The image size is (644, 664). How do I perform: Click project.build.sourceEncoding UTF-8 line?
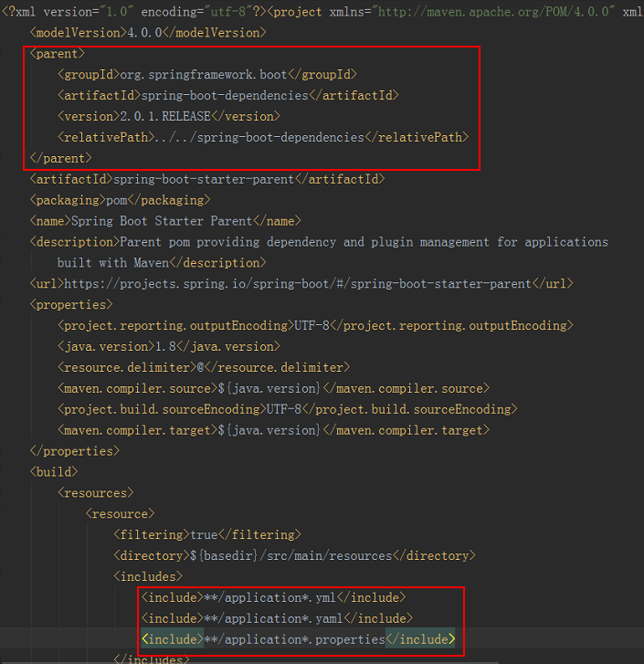click(x=288, y=409)
